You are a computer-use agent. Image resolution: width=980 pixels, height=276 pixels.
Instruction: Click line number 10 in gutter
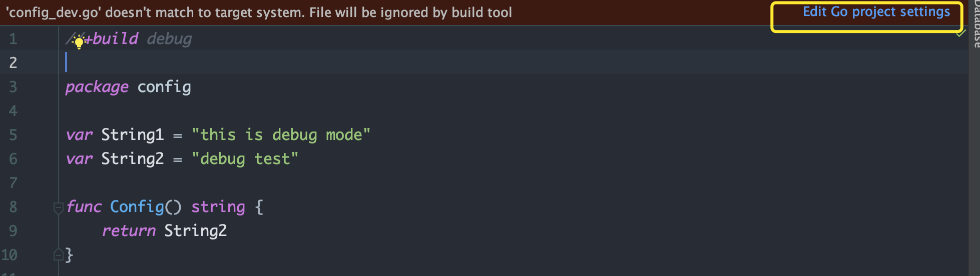click(10, 255)
